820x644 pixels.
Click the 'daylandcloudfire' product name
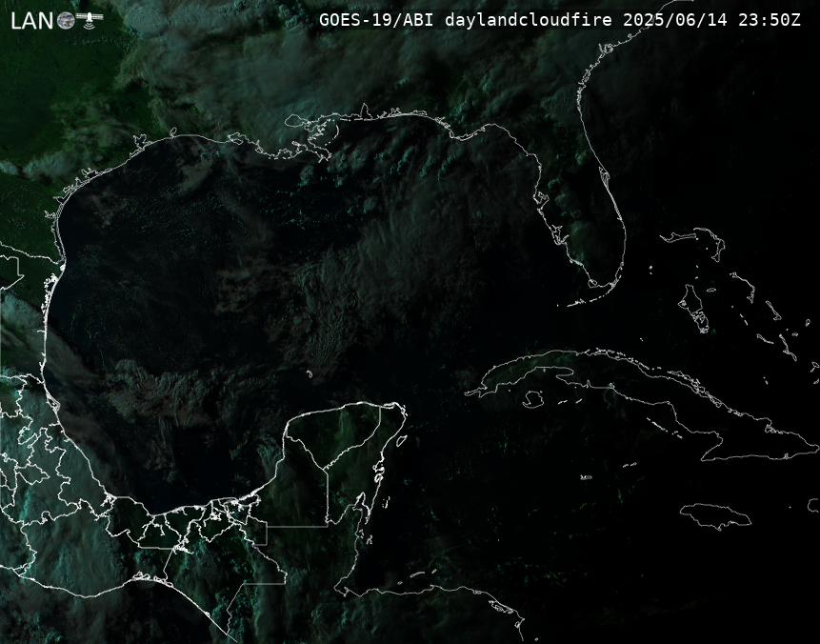(x=529, y=20)
